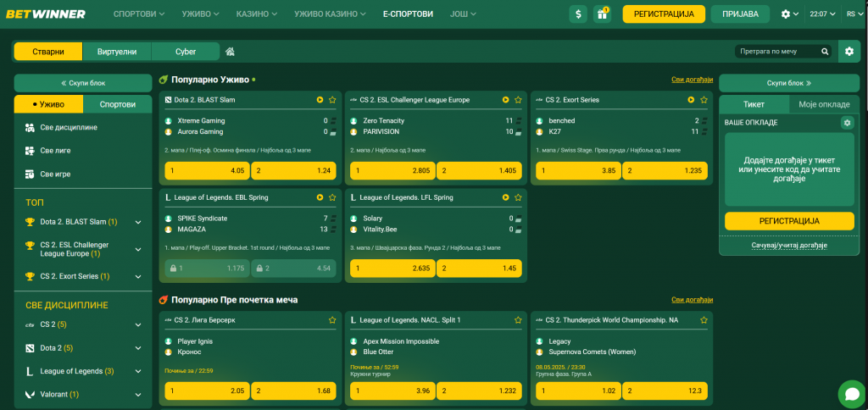The height and width of the screenshot is (410, 868).
Task: Open the gift bonus icon
Action: (x=602, y=14)
